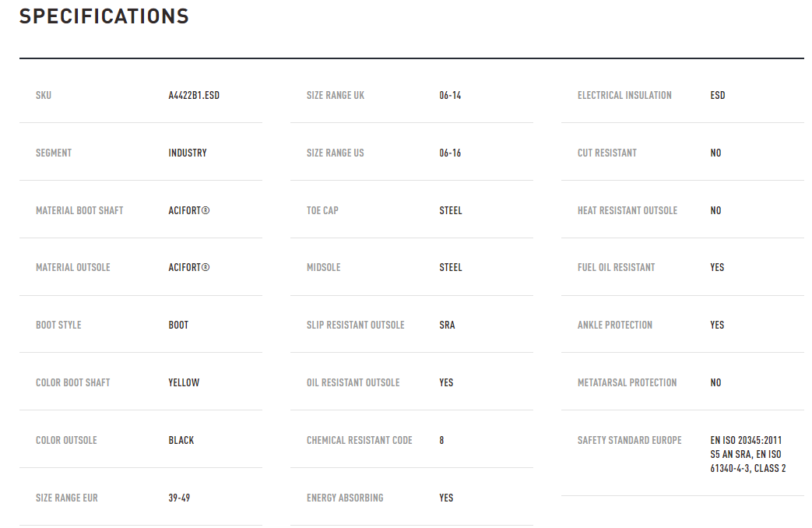Click the SRA slip resistant value

point(447,326)
